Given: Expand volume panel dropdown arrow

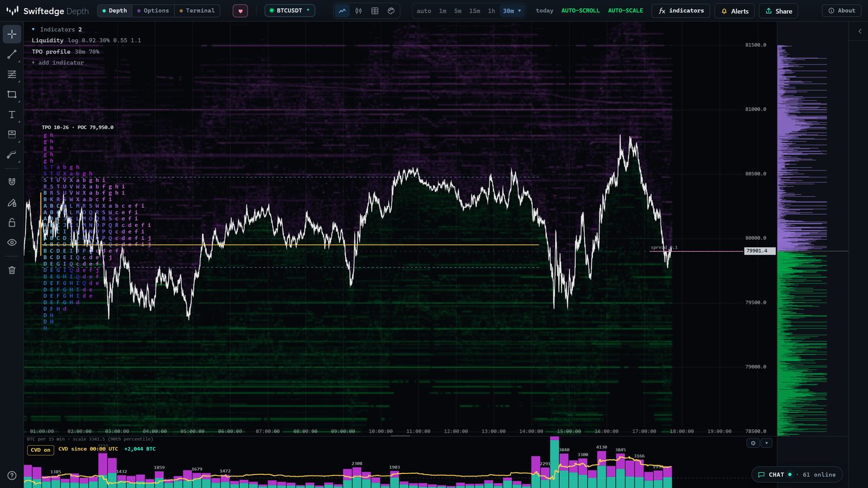Looking at the screenshot, I should coord(767,443).
